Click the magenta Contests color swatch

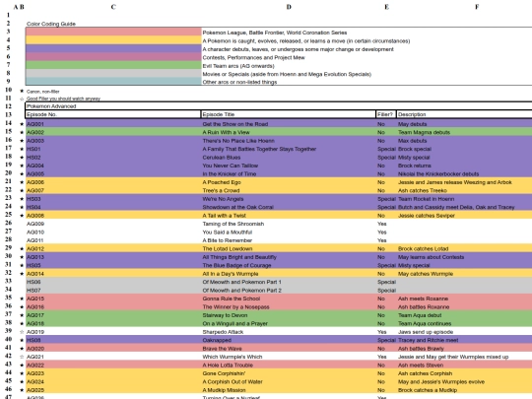[x=113, y=57]
